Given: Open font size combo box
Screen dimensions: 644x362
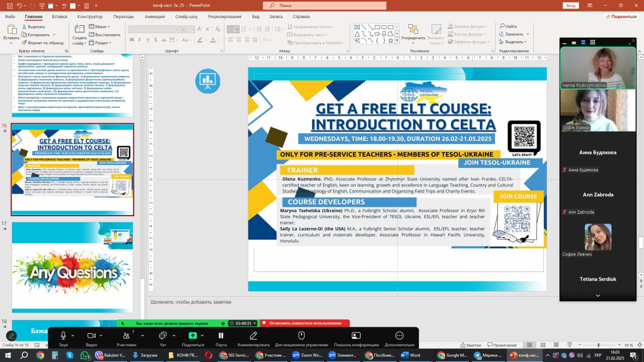Looking at the screenshot, I should (187, 29).
